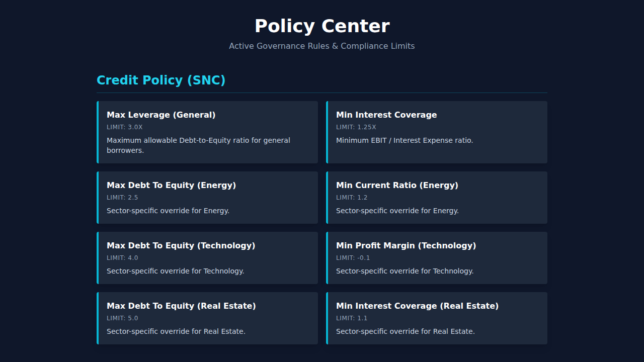The image size is (644, 362).
Task: Click the Active Governance Rules subtitle
Action: click(322, 46)
